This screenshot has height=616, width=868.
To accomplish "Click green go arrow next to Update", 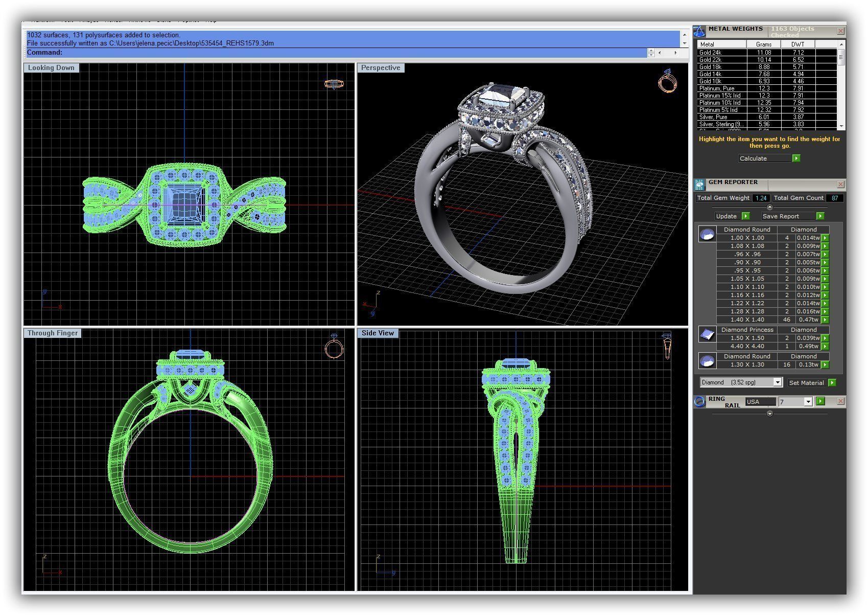I will tap(746, 216).
